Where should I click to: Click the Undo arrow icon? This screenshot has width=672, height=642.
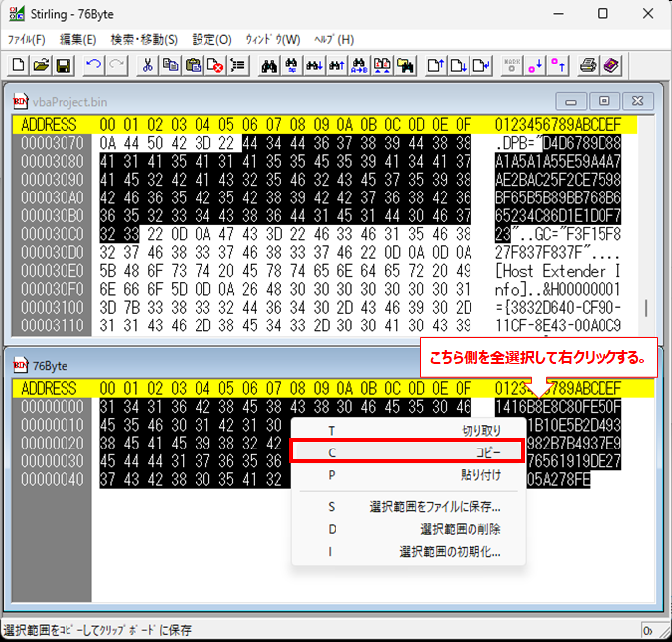coord(93,65)
